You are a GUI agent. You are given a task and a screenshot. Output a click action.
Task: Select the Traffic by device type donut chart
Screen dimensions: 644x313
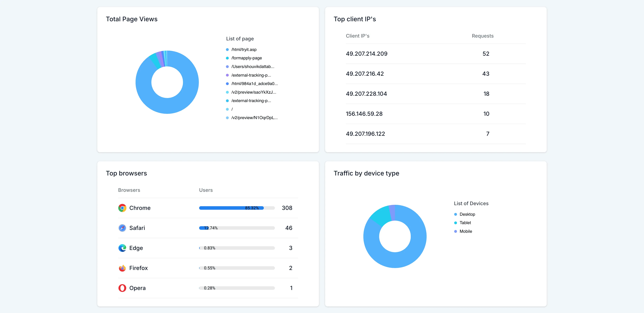click(x=394, y=237)
